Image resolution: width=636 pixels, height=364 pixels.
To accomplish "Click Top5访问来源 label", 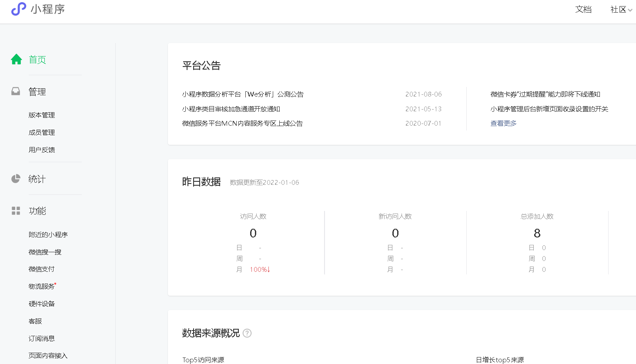I will 203,360.
